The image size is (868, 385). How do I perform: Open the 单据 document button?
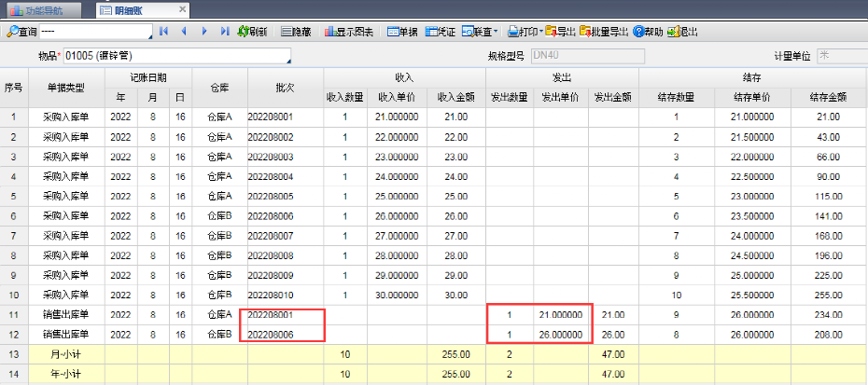[x=402, y=32]
